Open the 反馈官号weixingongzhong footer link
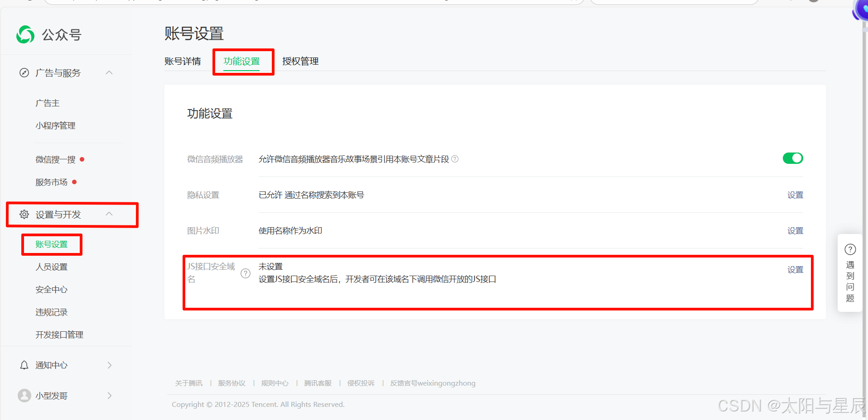The width and height of the screenshot is (868, 420). (x=433, y=383)
